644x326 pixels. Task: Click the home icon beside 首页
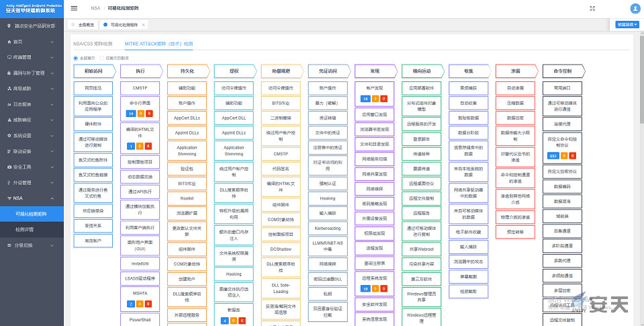pos(9,42)
